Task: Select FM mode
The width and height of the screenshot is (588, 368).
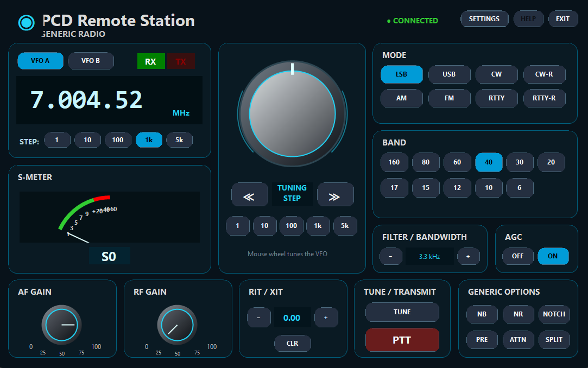Action: pos(449,98)
